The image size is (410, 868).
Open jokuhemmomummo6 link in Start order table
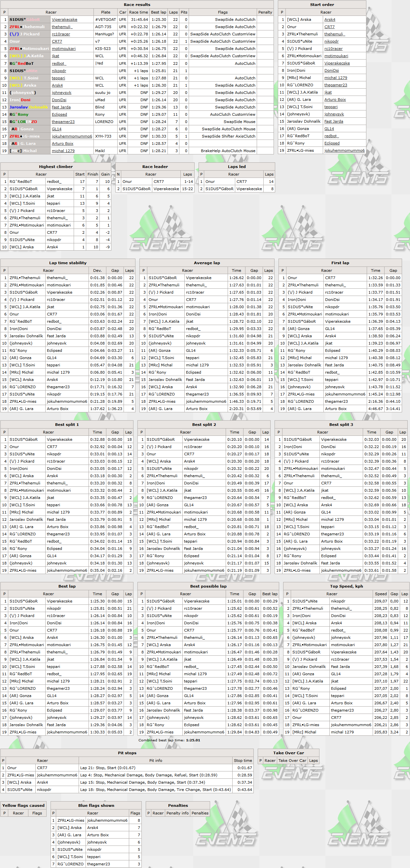click(x=344, y=151)
